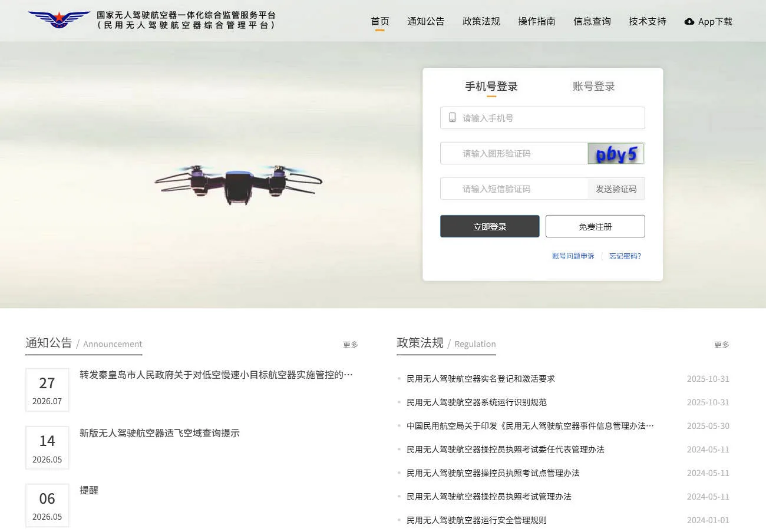
Task: Open the 首页 menu item
Action: [380, 21]
